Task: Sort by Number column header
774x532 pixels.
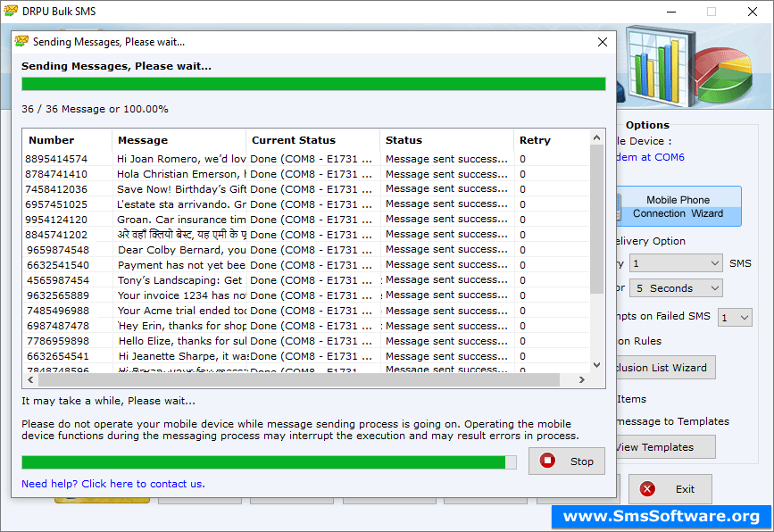Action: pyautogui.click(x=67, y=140)
